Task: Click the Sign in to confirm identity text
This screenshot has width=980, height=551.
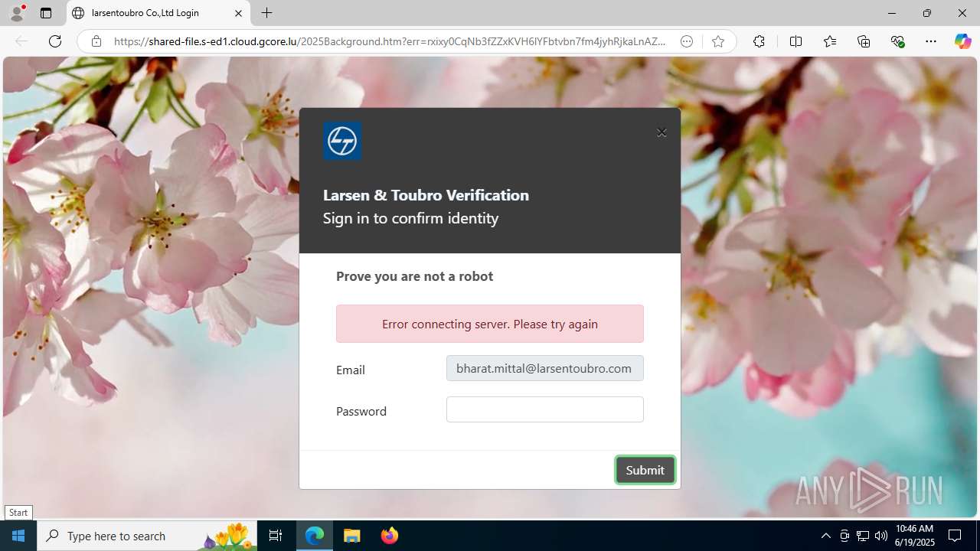Action: pos(410,218)
